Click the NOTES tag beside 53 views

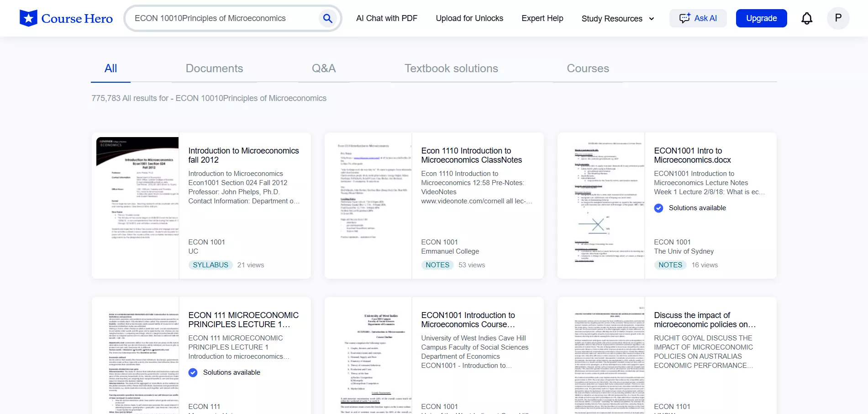coord(437,265)
